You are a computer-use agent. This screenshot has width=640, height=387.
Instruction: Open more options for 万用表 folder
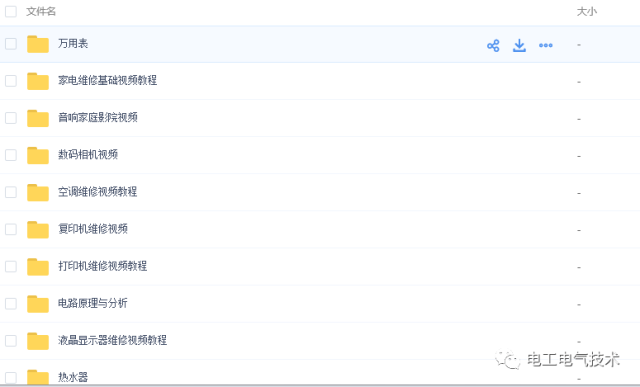pos(546,45)
